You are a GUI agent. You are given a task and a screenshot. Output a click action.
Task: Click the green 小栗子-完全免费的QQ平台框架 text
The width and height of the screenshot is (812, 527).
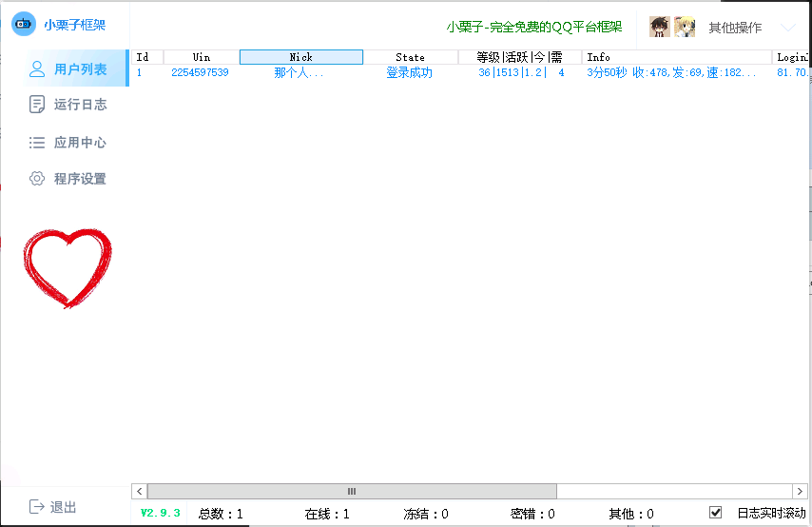(x=534, y=27)
